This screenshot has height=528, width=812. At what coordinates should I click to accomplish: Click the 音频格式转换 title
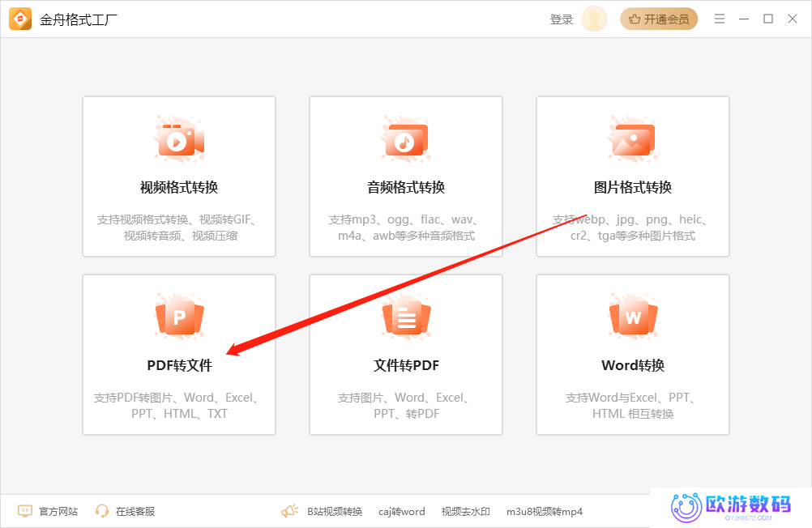(406, 187)
